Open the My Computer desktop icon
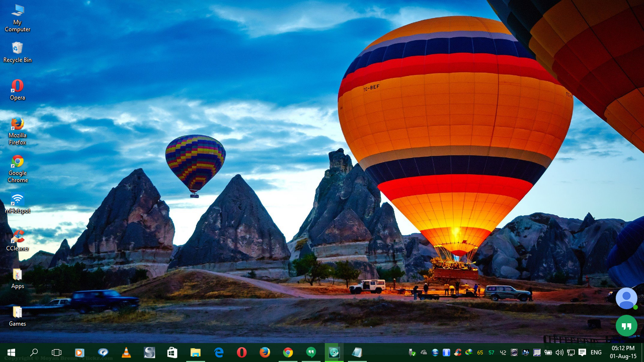The width and height of the screenshot is (644, 362). pos(18,19)
